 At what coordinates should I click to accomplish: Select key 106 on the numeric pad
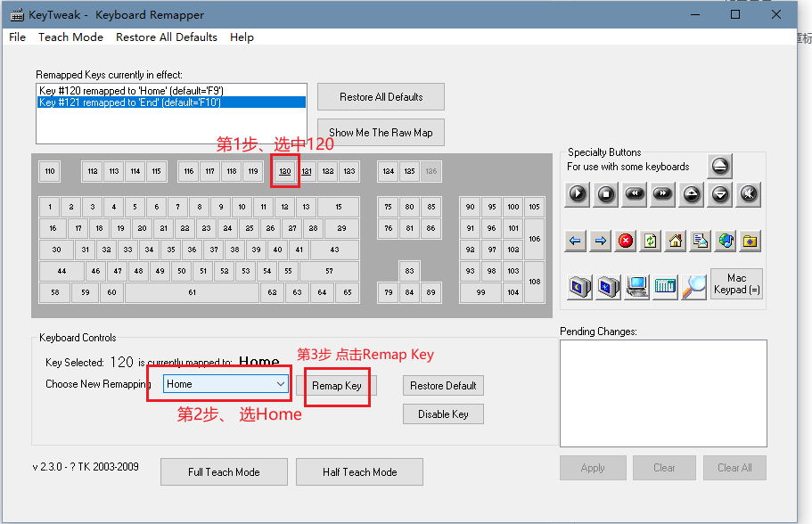535,239
